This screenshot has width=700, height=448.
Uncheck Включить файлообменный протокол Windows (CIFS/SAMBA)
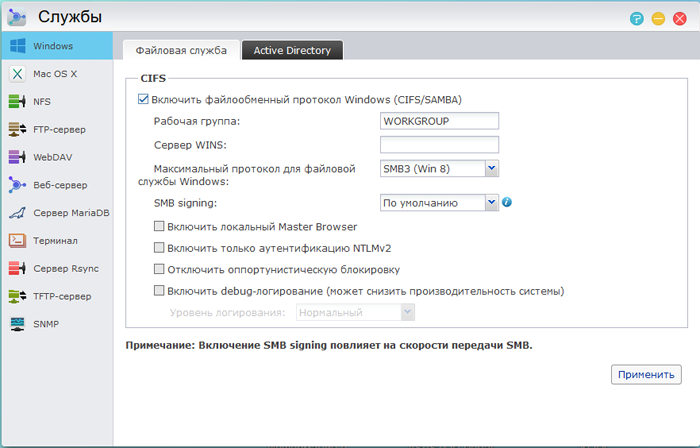point(143,99)
